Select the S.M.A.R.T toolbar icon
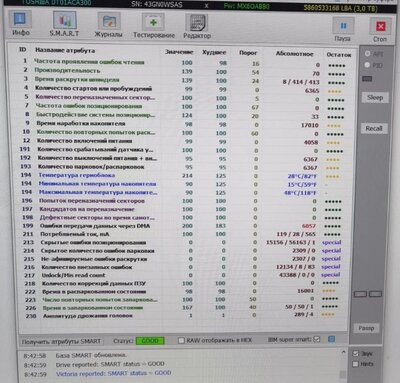The image size is (400, 383). pos(65,20)
